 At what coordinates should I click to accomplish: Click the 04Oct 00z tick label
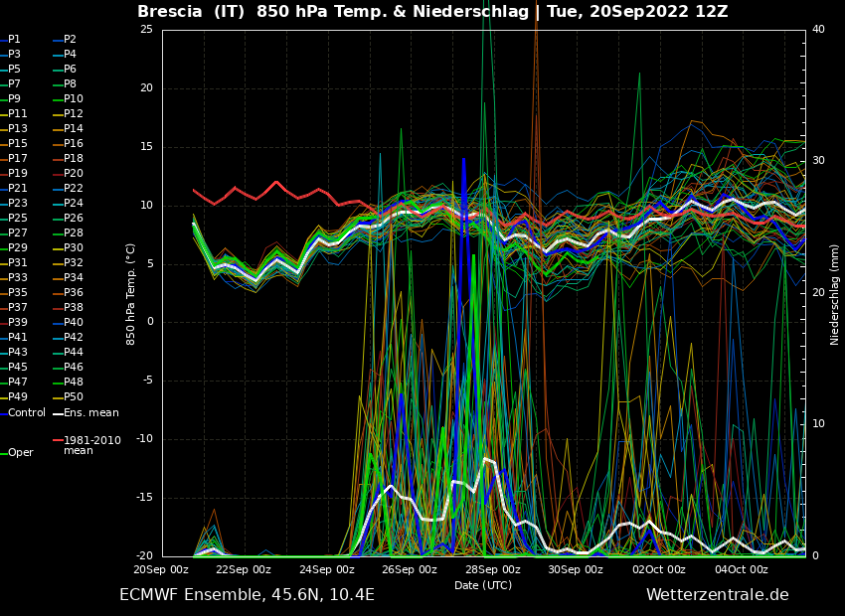(x=742, y=569)
